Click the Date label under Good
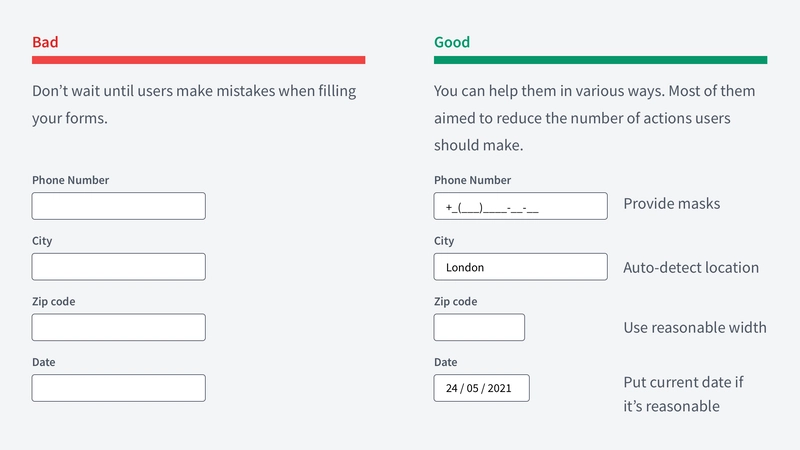Screen dimensions: 800x450 point(445,362)
